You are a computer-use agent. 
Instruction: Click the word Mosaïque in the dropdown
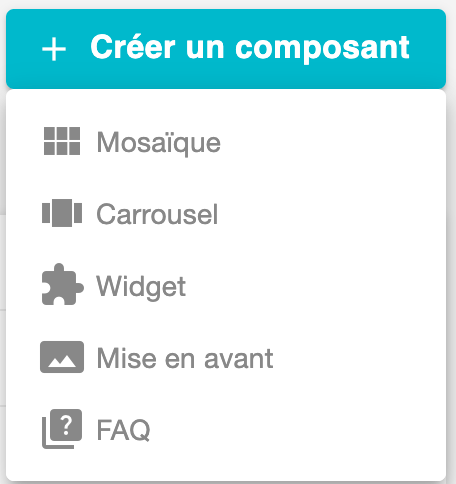pos(159,143)
